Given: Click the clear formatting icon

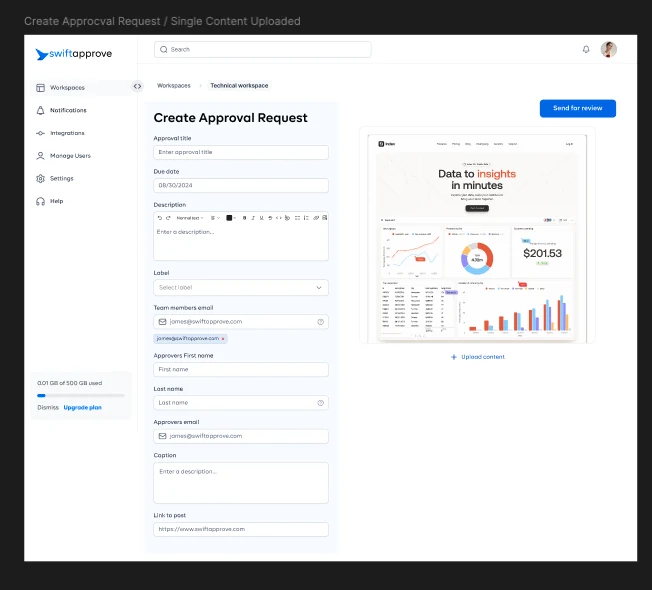Looking at the screenshot, I should tap(287, 218).
